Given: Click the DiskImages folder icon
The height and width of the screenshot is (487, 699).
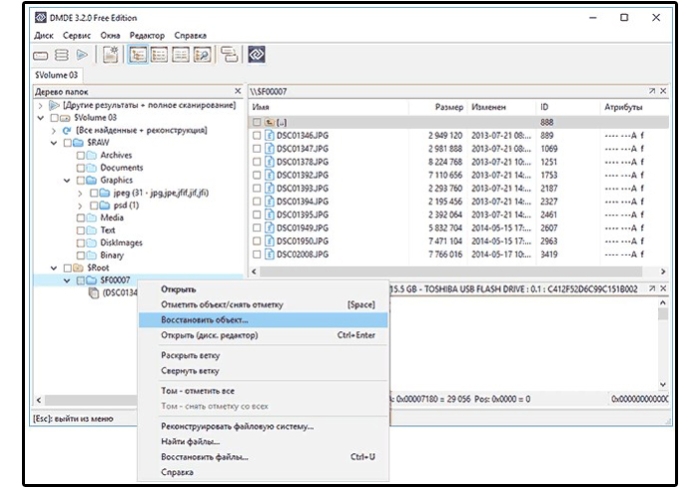Looking at the screenshot, I should click(91, 243).
